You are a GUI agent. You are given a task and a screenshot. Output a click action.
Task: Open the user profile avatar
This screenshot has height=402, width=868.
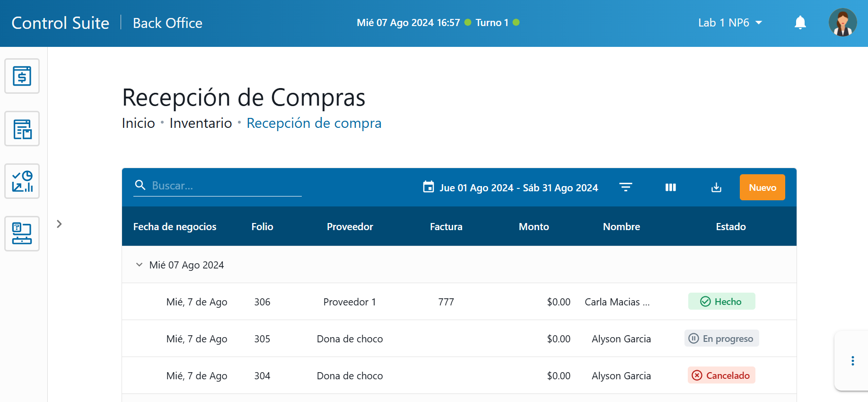click(x=842, y=23)
